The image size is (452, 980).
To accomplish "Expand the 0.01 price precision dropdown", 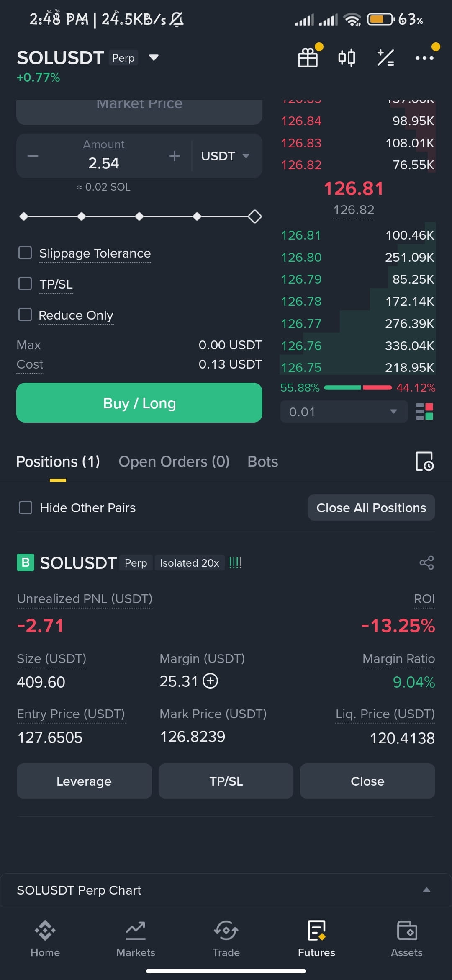I will pyautogui.click(x=344, y=412).
